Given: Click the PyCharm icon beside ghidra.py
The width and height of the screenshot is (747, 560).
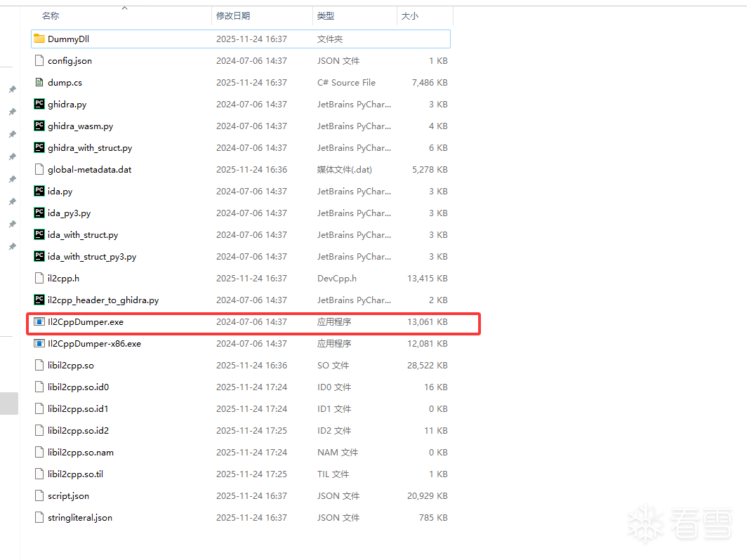Looking at the screenshot, I should pos(39,104).
